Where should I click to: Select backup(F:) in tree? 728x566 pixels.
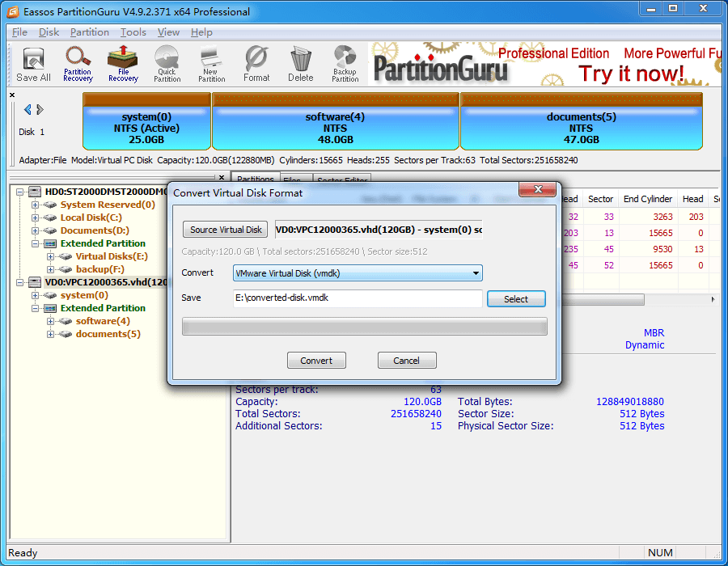99,269
